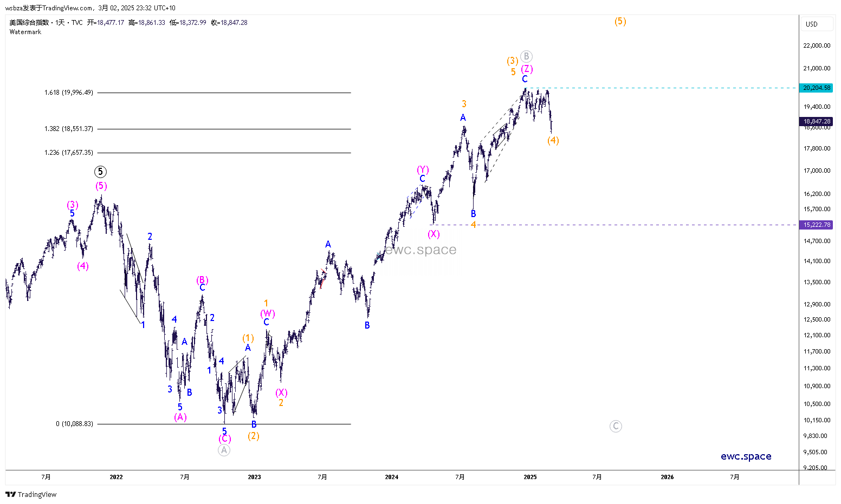Select the orange (2) wave label
Screen dimensions: 841x504
click(x=254, y=435)
